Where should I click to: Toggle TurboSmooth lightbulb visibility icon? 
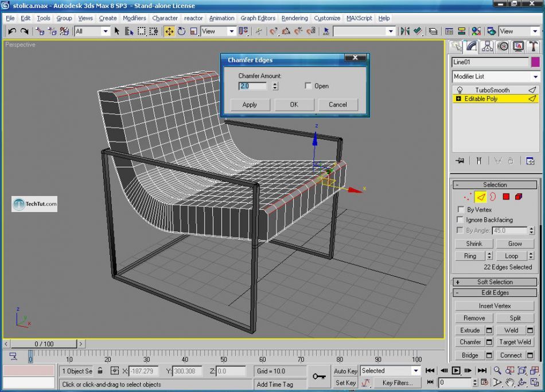pyautogui.click(x=460, y=90)
